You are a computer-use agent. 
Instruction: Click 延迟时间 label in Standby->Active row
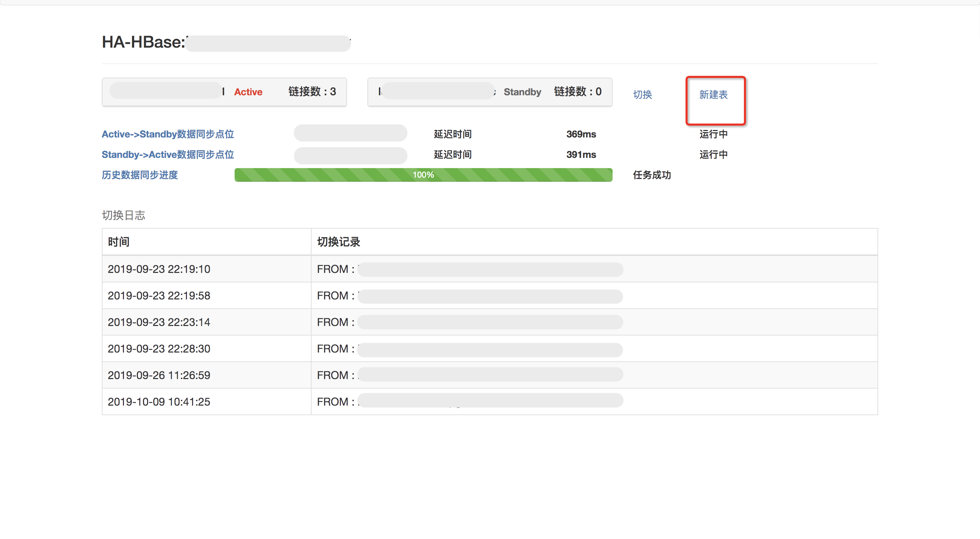(453, 155)
